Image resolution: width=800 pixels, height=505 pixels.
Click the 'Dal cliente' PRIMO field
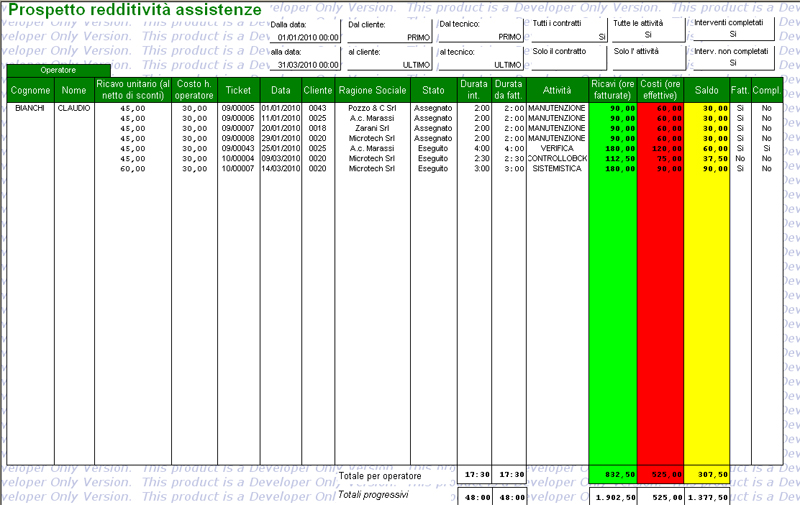(x=389, y=31)
